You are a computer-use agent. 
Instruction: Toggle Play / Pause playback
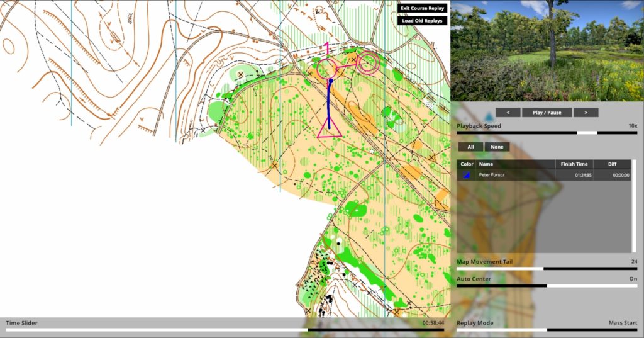coord(547,112)
